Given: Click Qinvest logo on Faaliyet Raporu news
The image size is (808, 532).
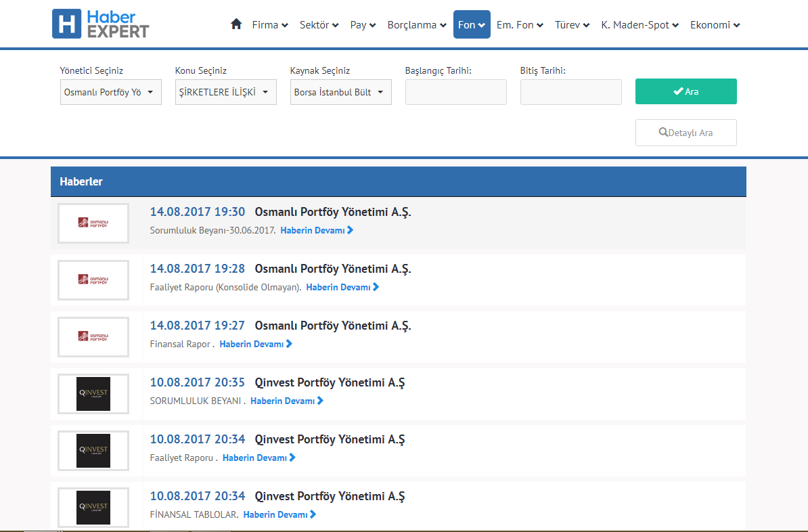Looking at the screenshot, I should pos(93,451).
